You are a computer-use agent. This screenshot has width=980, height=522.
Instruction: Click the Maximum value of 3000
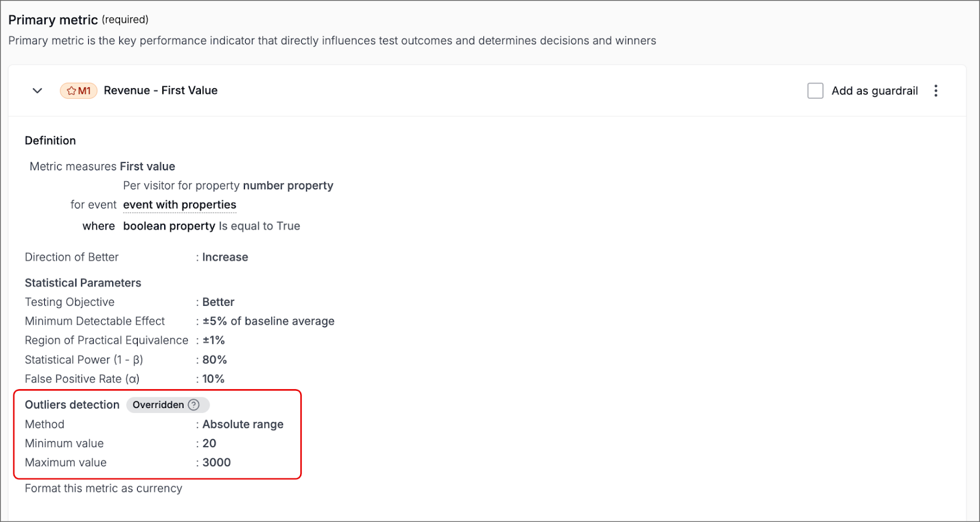point(216,463)
